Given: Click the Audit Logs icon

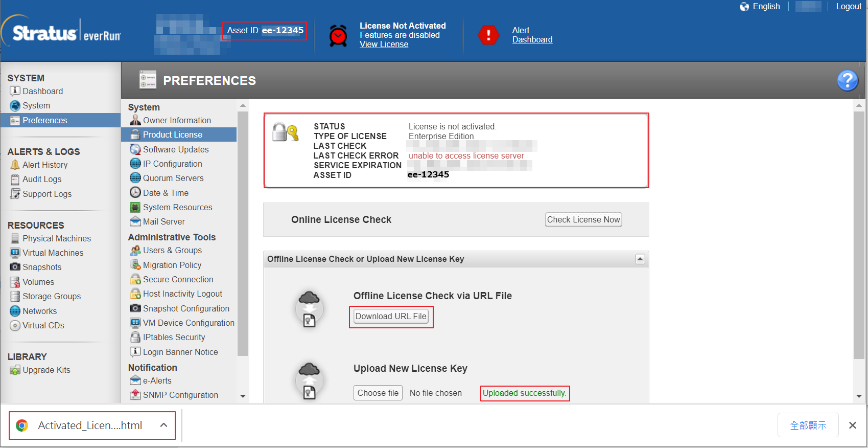Looking at the screenshot, I should (15, 179).
